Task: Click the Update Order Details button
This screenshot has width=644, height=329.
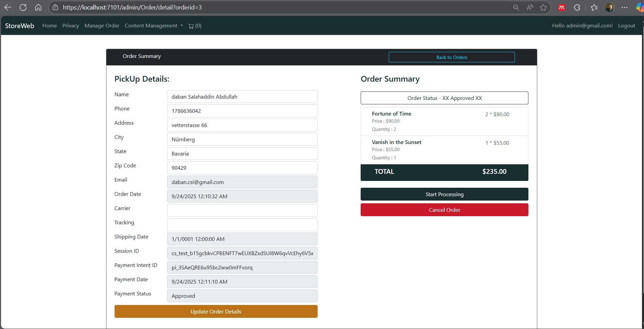Action: 216,311
